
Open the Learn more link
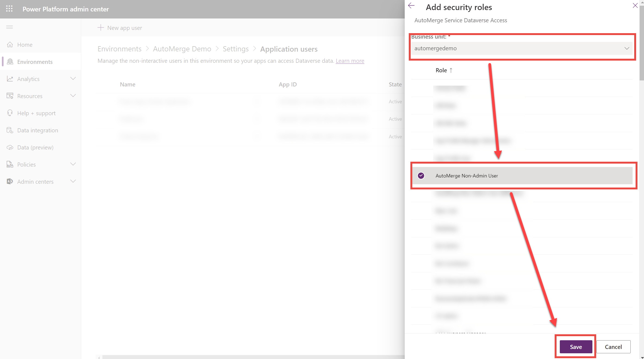[x=350, y=61]
